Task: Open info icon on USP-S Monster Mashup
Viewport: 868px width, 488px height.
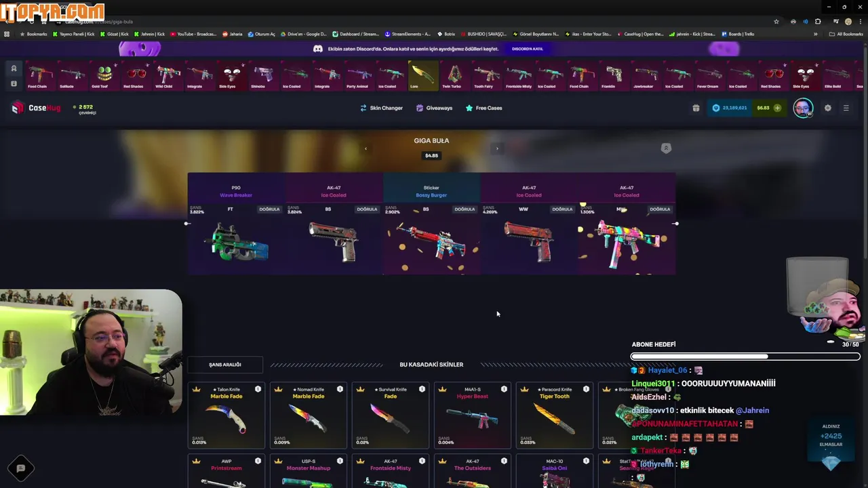Action: click(x=340, y=461)
